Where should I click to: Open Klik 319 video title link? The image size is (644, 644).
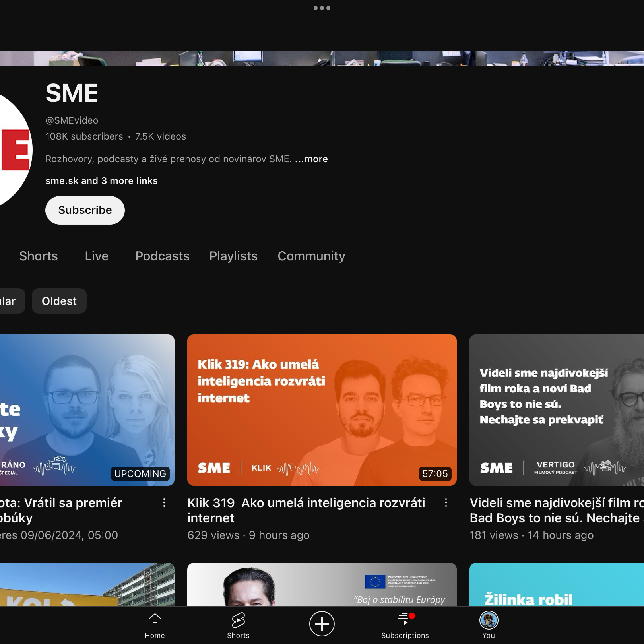click(306, 510)
